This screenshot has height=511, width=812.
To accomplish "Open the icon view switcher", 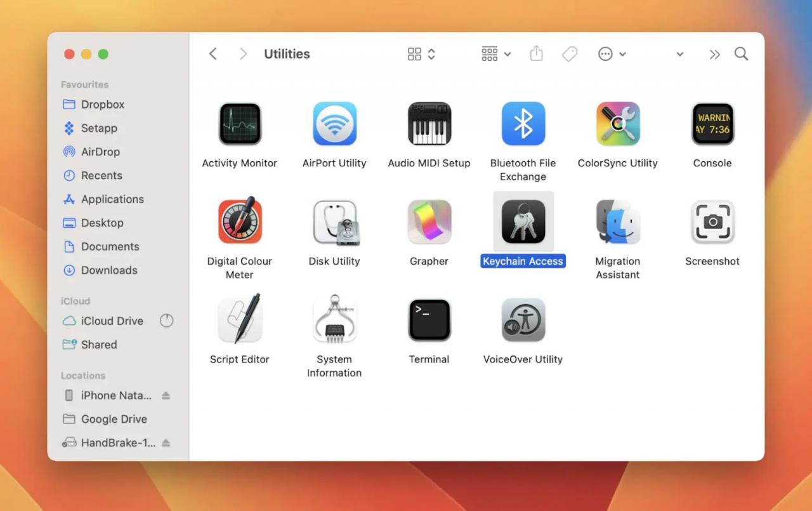I will 421,54.
